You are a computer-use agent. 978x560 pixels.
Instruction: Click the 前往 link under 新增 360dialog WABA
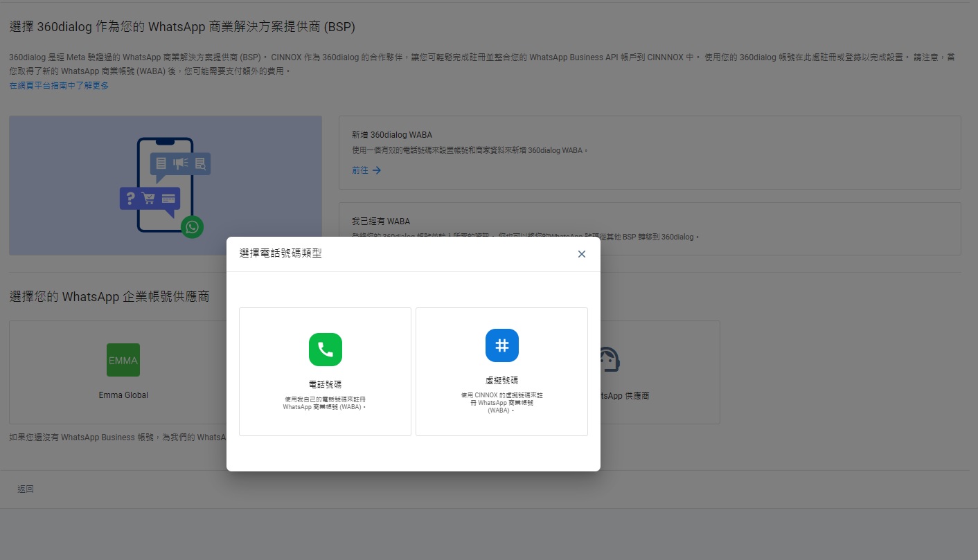[360, 170]
